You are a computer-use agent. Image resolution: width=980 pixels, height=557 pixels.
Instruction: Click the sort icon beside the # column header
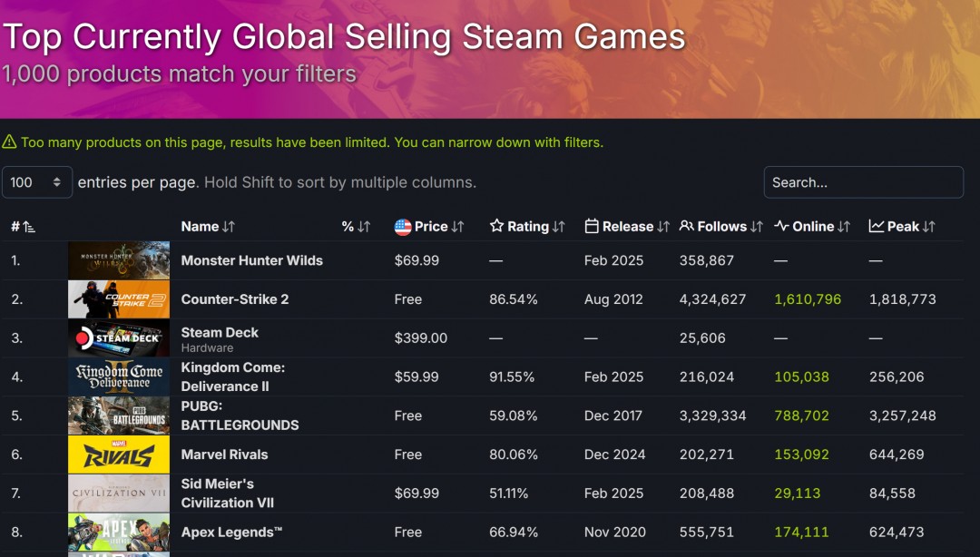click(27, 226)
